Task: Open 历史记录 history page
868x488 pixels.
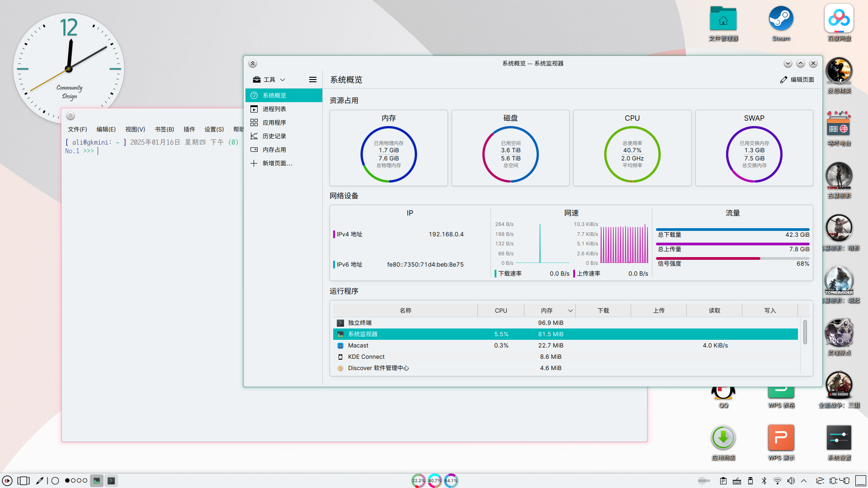Action: tap(283, 136)
